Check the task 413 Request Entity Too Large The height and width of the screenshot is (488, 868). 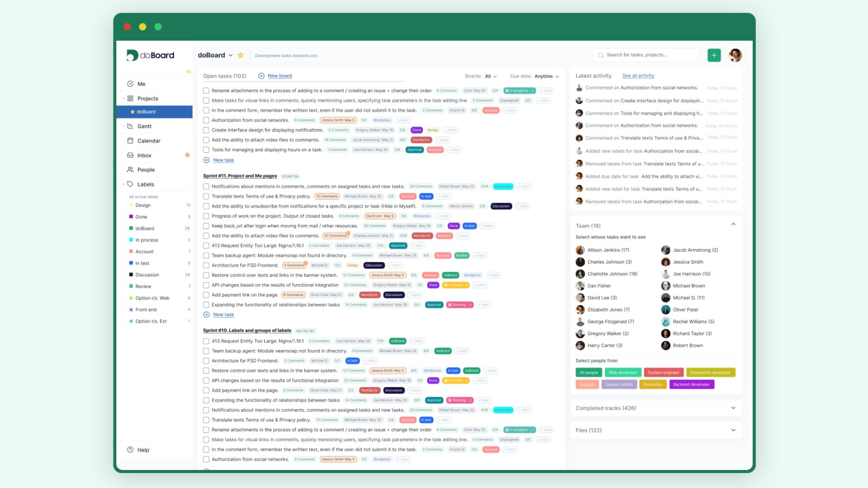(206, 245)
